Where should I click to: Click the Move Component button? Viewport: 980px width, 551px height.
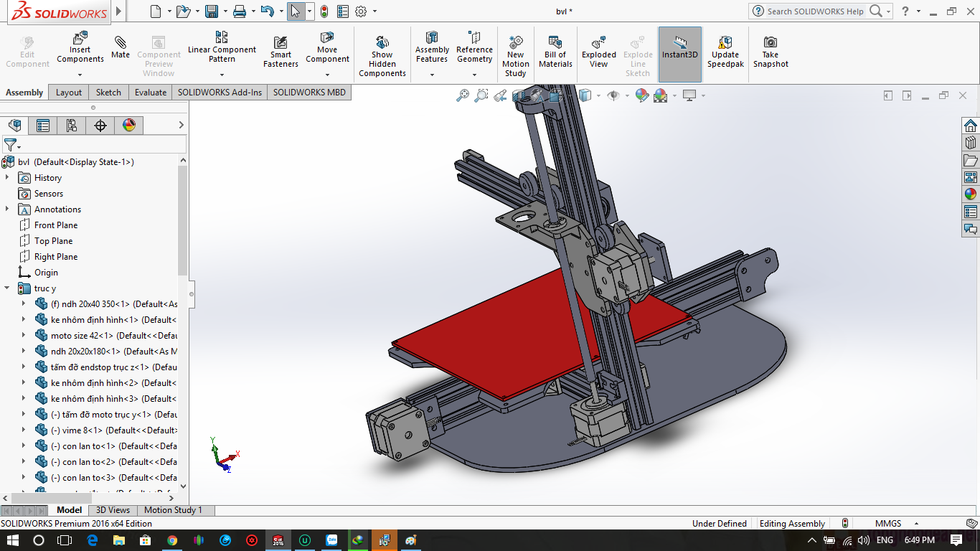tap(327, 47)
